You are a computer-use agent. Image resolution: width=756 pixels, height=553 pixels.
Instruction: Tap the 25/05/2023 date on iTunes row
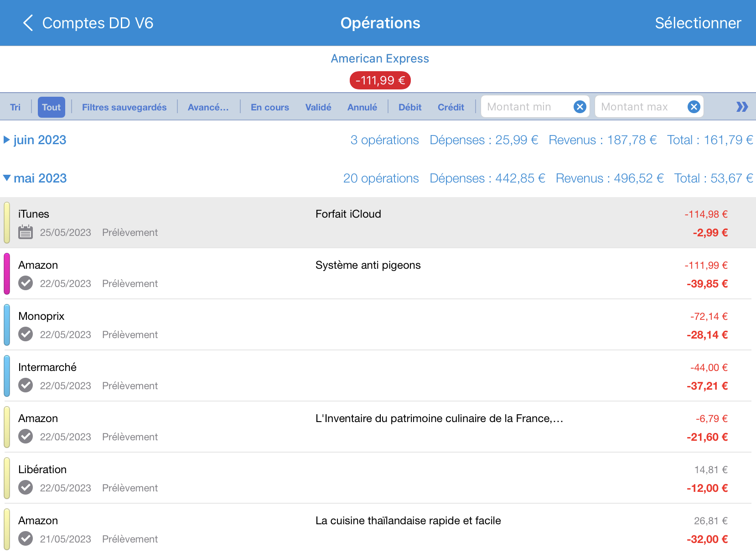(x=66, y=233)
